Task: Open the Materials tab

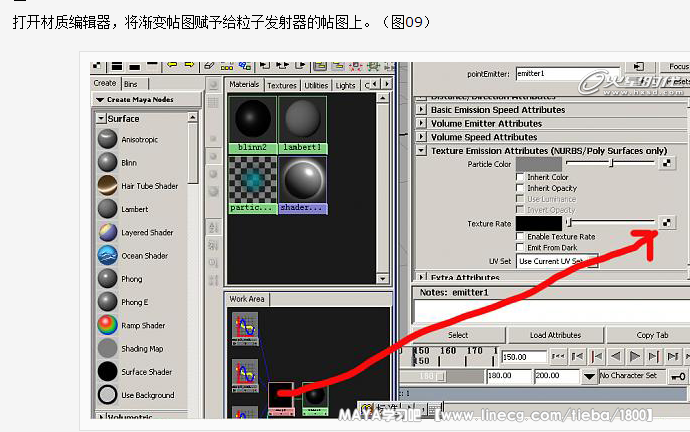Action: click(x=244, y=84)
